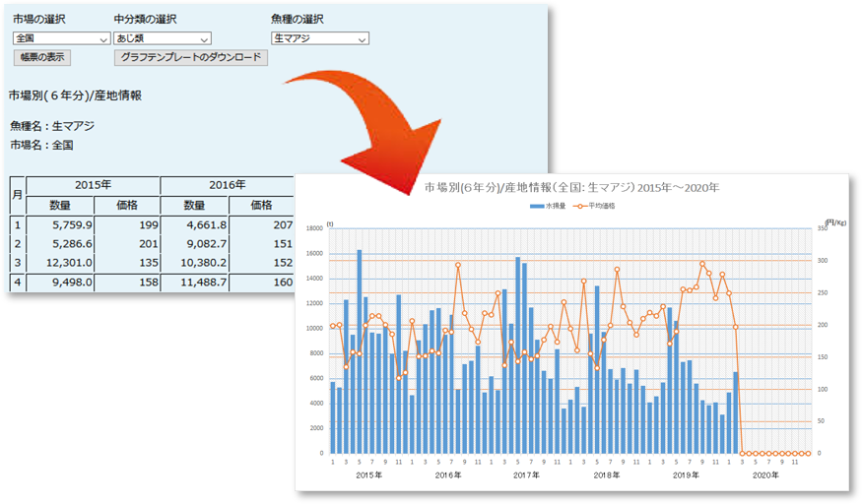Image resolution: width=862 pixels, height=504 pixels.
Task: Click the table cell showing 12,301.0
Action: (x=59, y=263)
